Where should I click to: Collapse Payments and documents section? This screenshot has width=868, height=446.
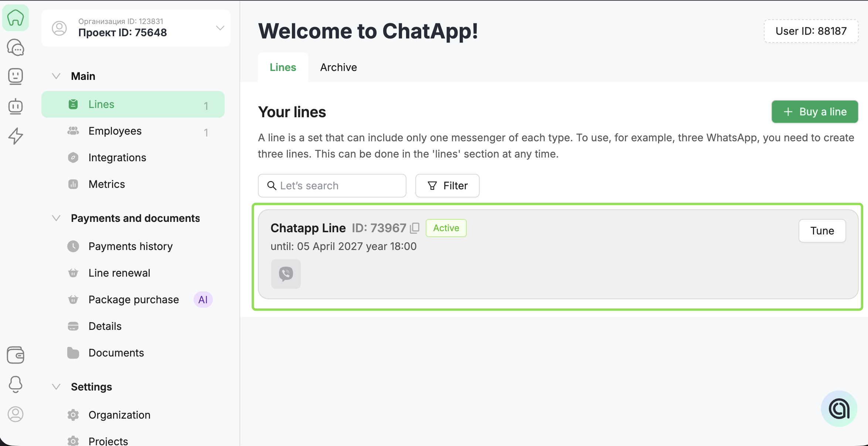pyautogui.click(x=56, y=218)
